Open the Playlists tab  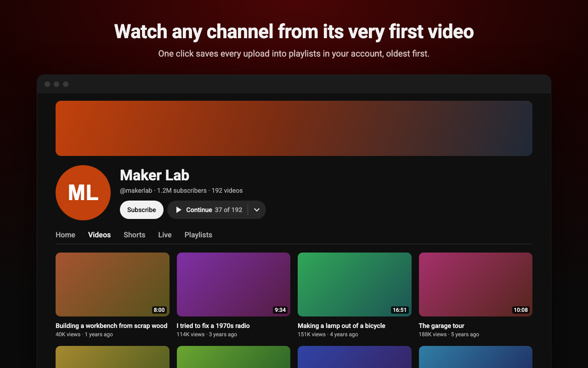tap(198, 235)
